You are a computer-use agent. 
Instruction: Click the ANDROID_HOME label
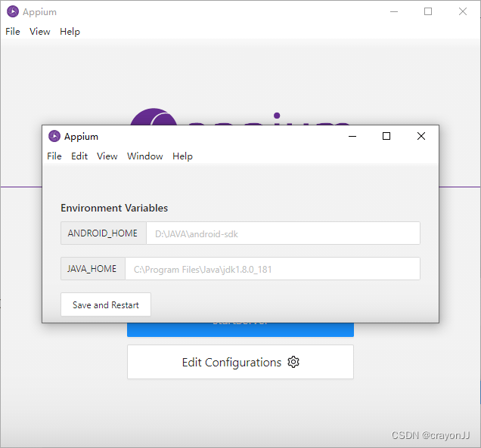pos(104,233)
